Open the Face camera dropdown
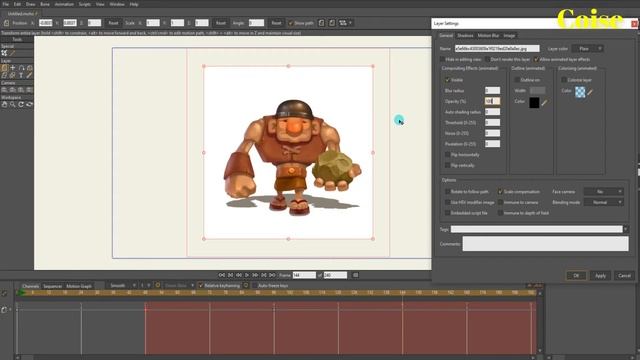Screen dimensions: 640x360 click(603, 191)
